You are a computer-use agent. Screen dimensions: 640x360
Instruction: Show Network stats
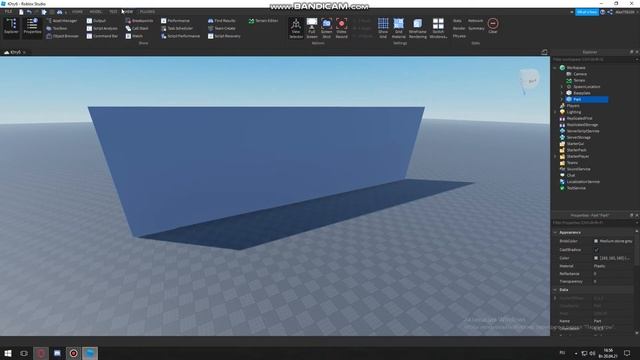point(476,20)
